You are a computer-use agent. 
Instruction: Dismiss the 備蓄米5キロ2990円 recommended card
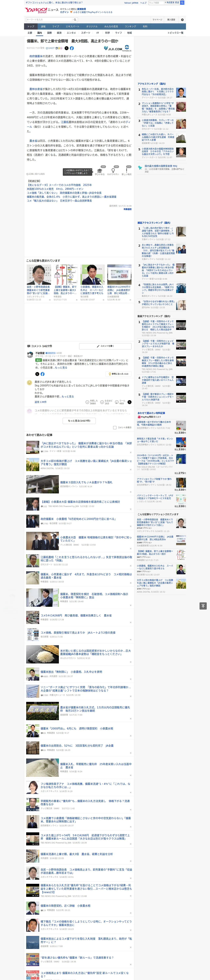pyautogui.click(x=130, y=300)
